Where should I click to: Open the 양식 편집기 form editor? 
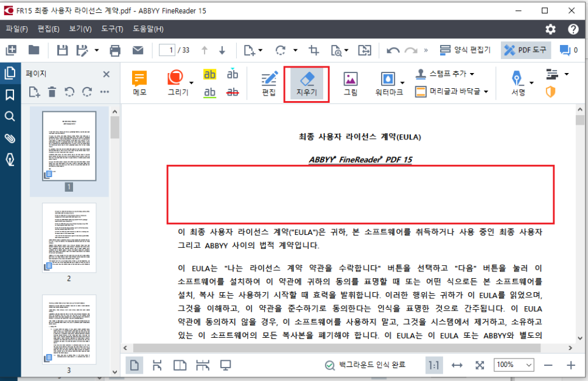pos(465,50)
